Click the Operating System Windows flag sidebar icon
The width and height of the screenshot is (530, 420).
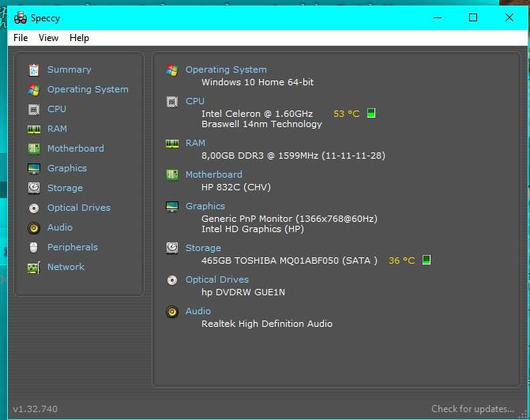pos(34,89)
